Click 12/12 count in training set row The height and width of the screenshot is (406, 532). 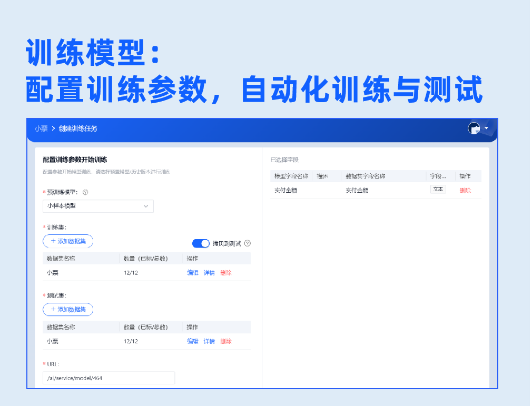tap(131, 273)
